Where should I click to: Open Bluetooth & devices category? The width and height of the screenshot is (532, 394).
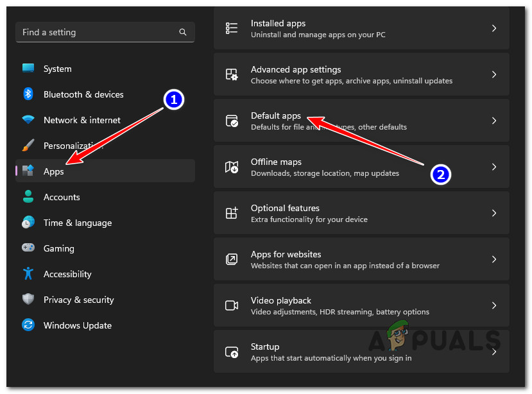tap(105, 94)
